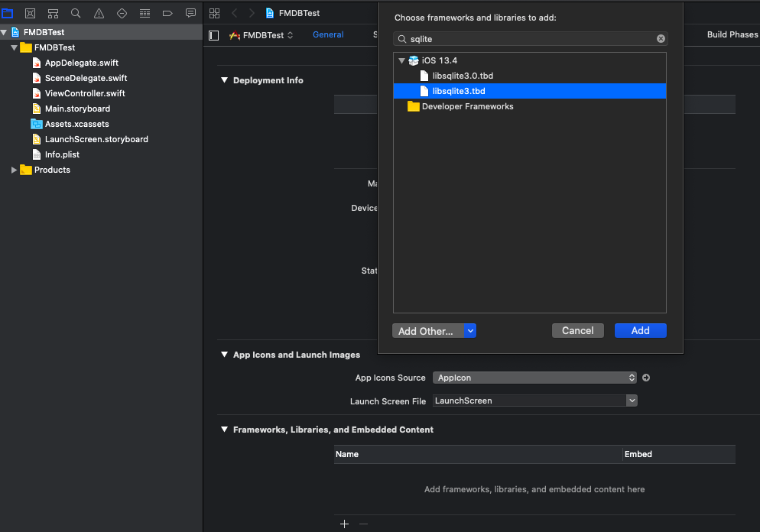This screenshot has height=532, width=760.
Task: Click the Add Other... button
Action: (x=428, y=331)
